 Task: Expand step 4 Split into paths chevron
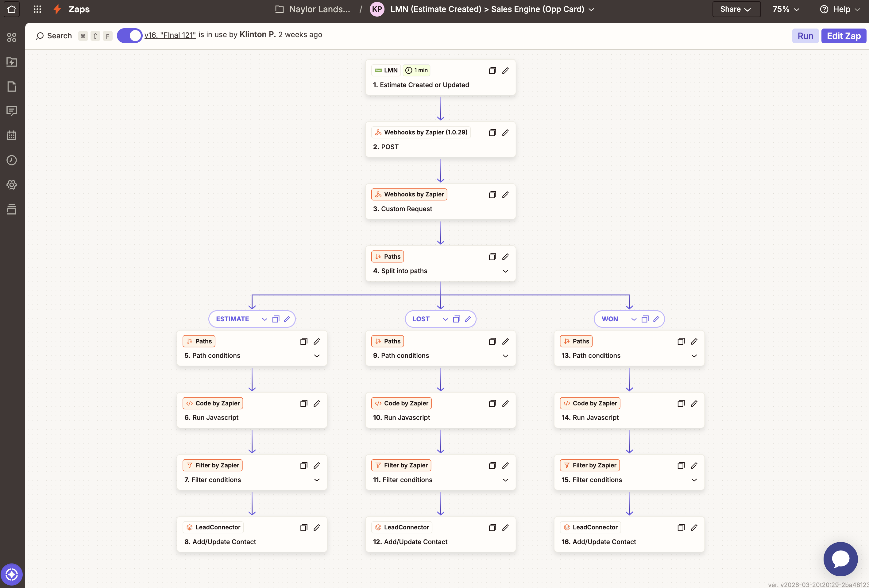coord(506,271)
